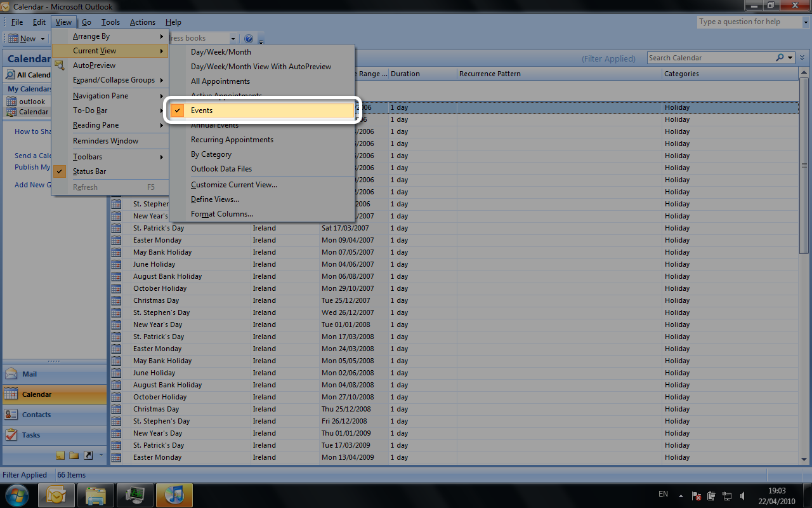The height and width of the screenshot is (508, 812).
Task: Open the 'Type a question for help' dropdown
Action: tap(805, 22)
